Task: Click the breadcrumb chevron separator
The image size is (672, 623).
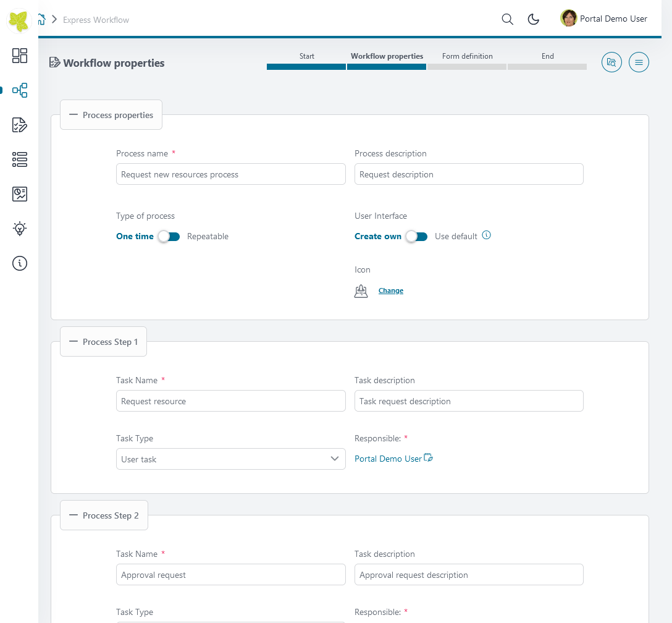Action: [x=54, y=19]
